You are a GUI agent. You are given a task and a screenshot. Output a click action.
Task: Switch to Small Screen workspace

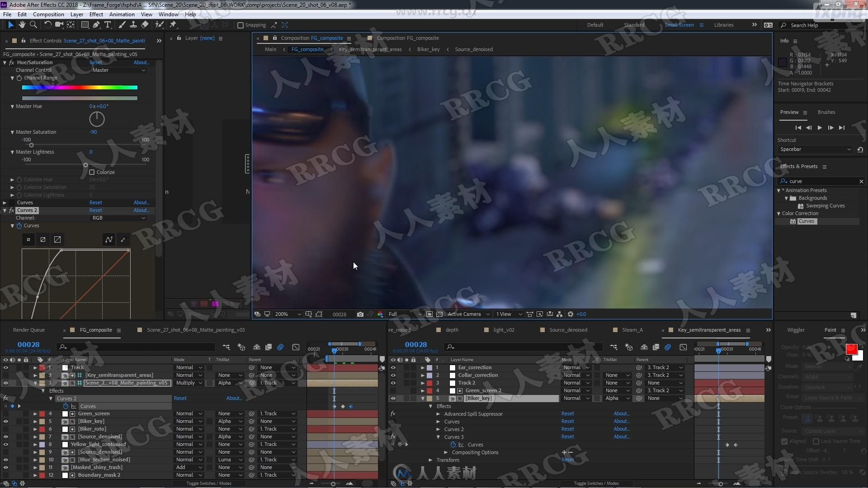[679, 25]
